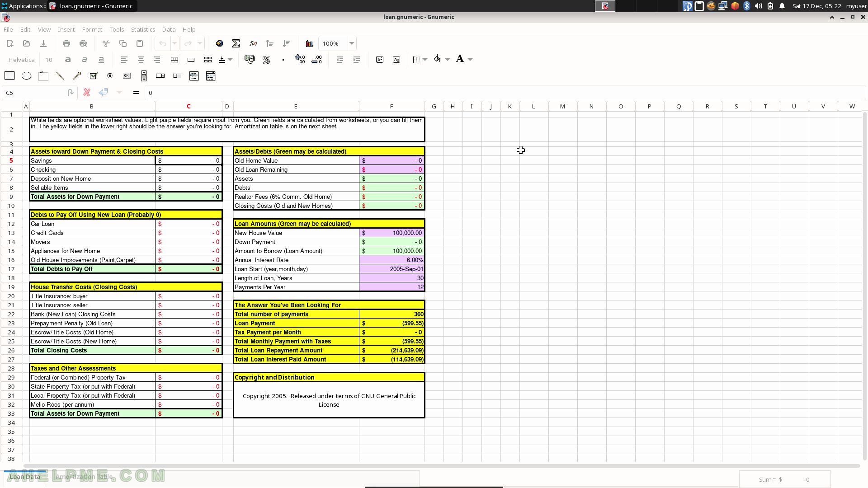Apply percent format icon
The image size is (868, 488).
click(x=266, y=60)
